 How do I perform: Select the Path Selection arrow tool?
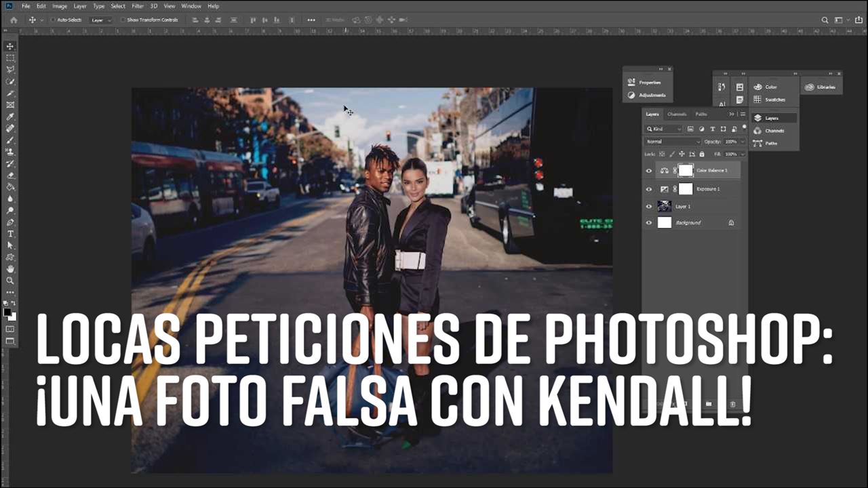10,245
